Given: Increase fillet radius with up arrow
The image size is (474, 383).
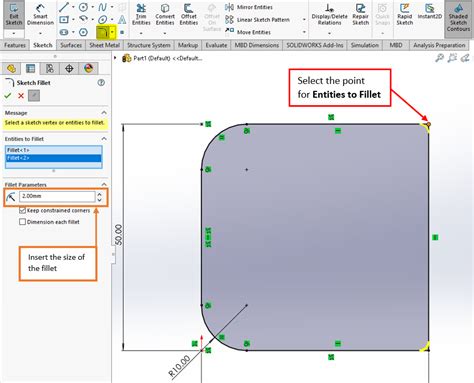Looking at the screenshot, I should 99,194.
